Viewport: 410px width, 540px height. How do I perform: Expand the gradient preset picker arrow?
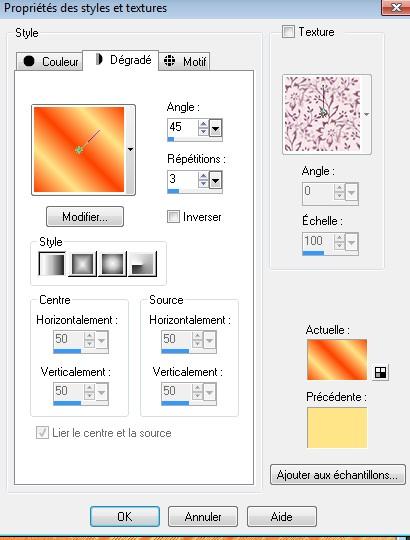tap(130, 149)
